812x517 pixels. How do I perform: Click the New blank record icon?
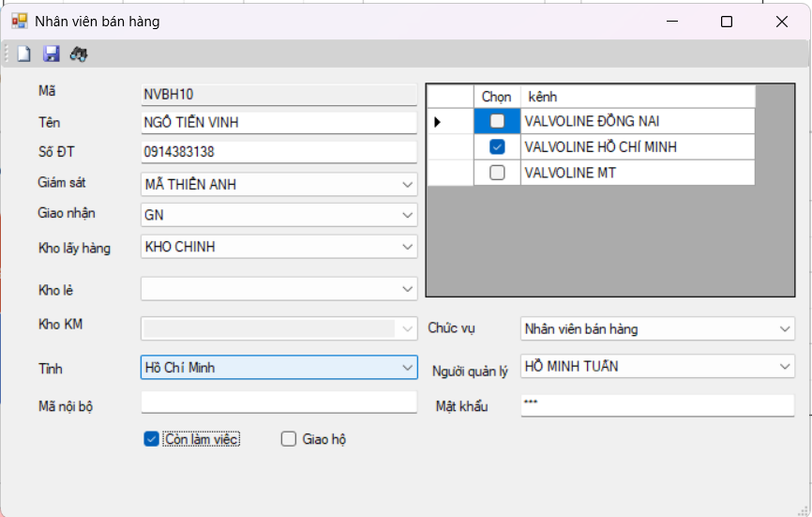[x=23, y=53]
